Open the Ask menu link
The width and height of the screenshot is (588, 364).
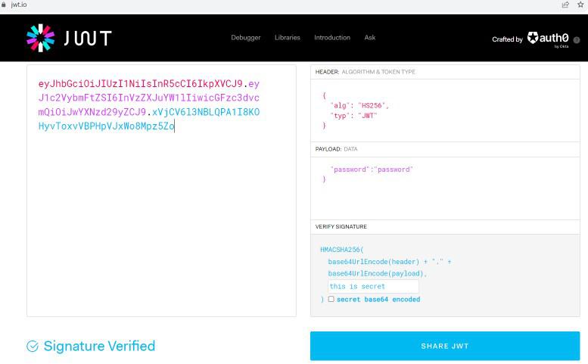click(370, 38)
